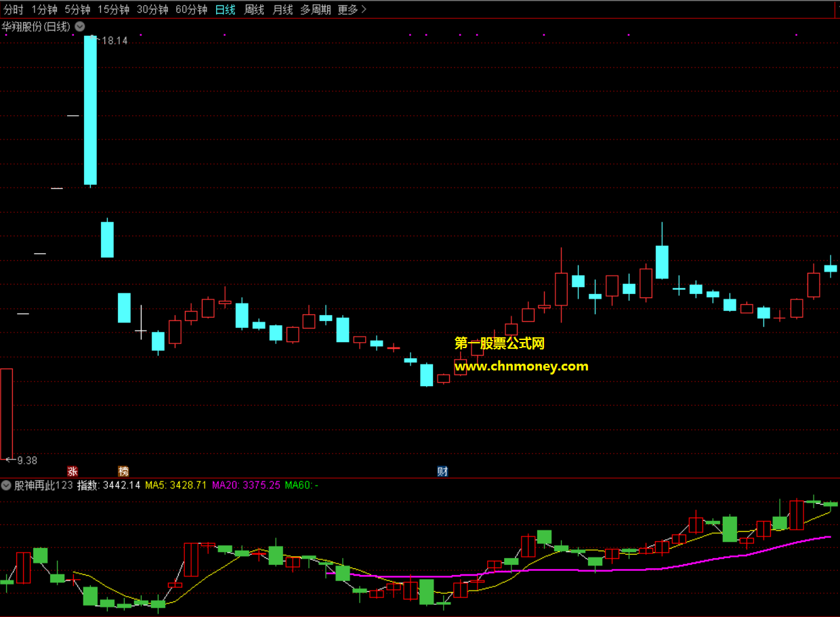Screen dimensions: 840x617
Task: Switch to the 日线 daily chart tab
Action: click(x=225, y=9)
